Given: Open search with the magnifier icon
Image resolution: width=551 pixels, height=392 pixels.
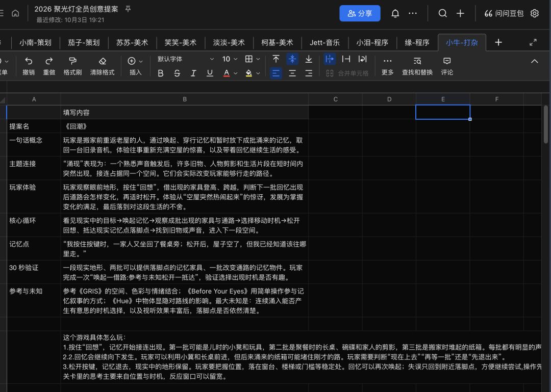Looking at the screenshot, I should pos(443,13).
